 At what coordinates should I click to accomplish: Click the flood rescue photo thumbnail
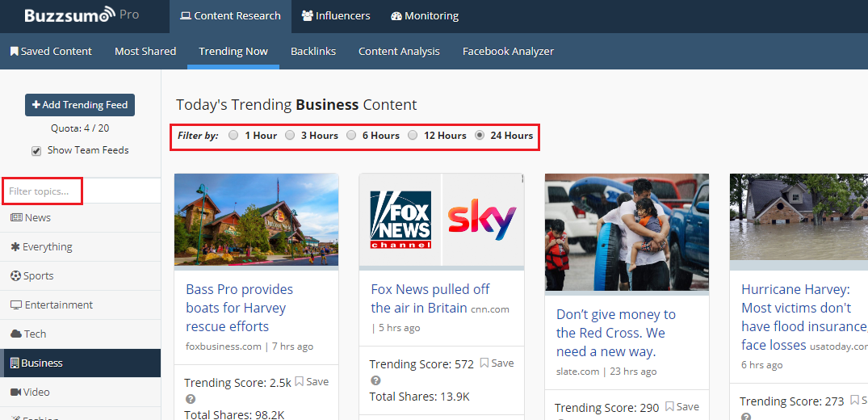tap(627, 232)
